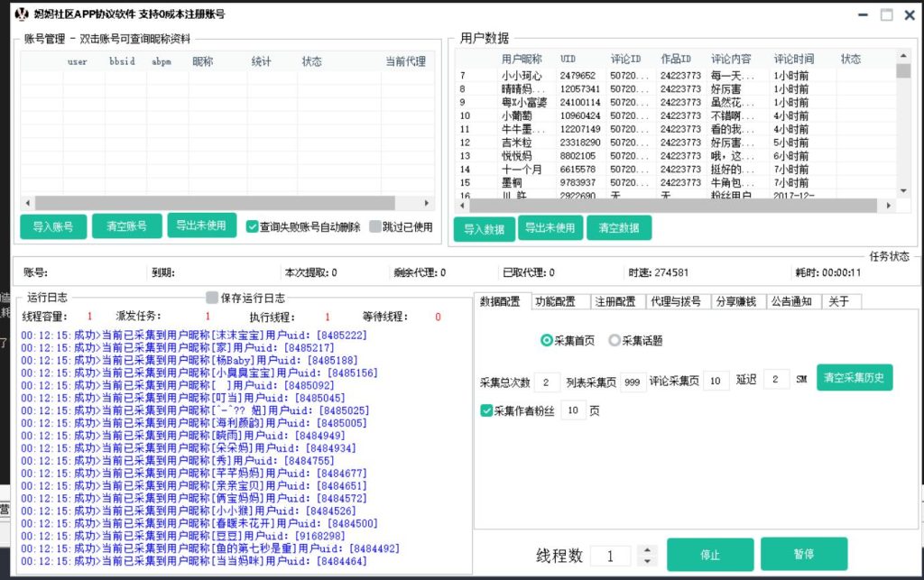Toggle 查询失败账号自动删除 checkbox
Screen dimensions: 924x580
pos(253,227)
